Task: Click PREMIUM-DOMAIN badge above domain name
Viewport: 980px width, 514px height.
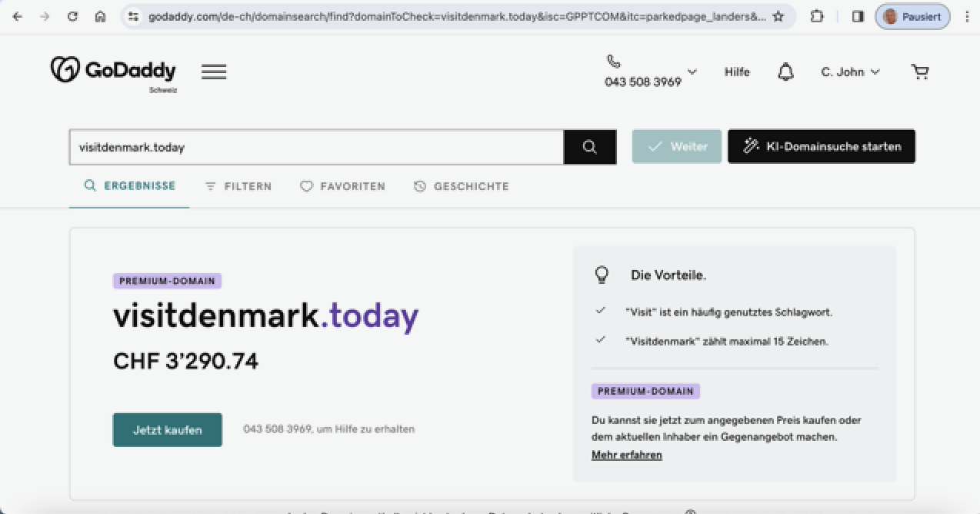Action: point(167,281)
